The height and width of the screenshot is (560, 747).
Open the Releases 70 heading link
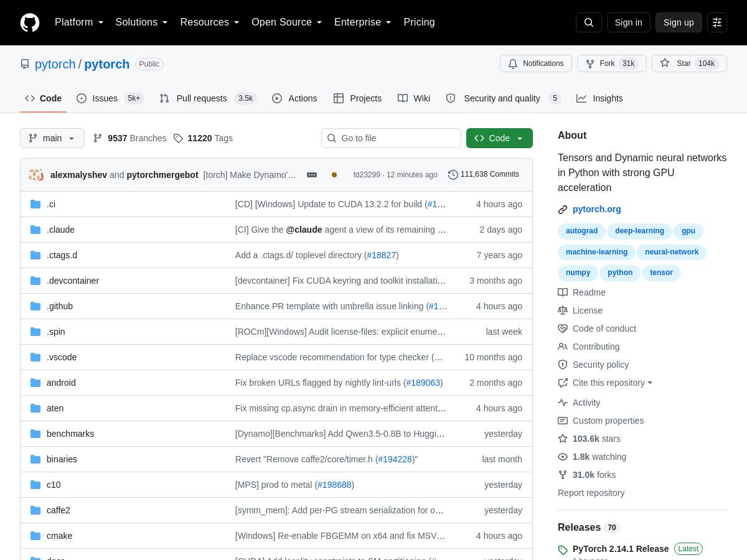pos(589,528)
